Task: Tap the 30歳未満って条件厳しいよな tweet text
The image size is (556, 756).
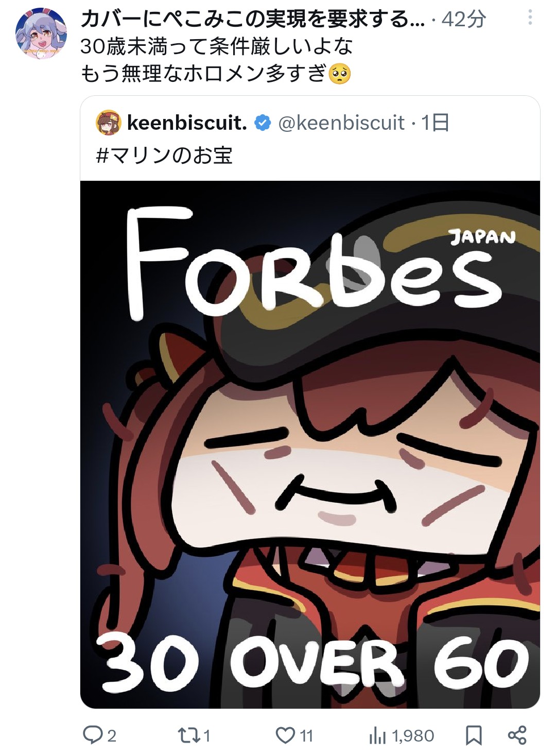Action: 216,47
